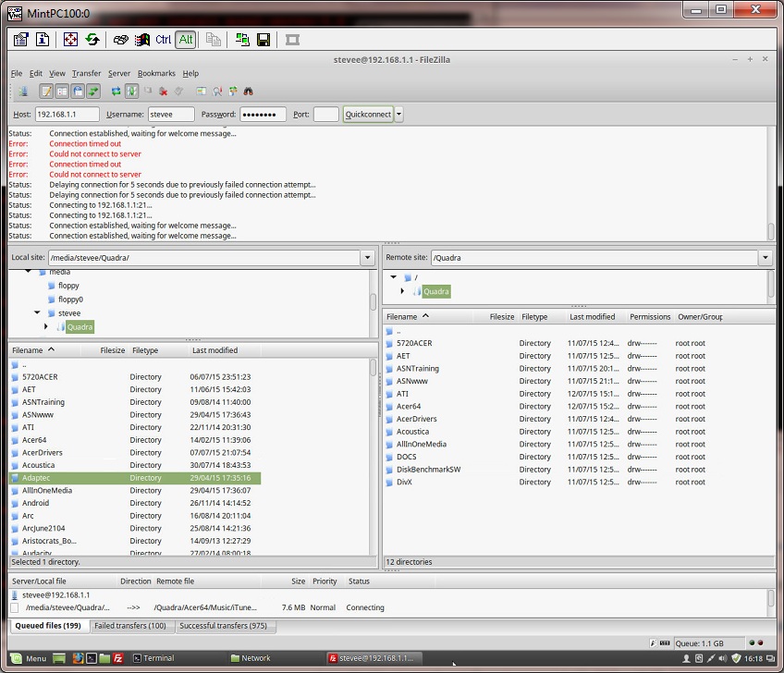Switch to Failed transfers (100) tab
This screenshot has width=784, height=673.
130,626
